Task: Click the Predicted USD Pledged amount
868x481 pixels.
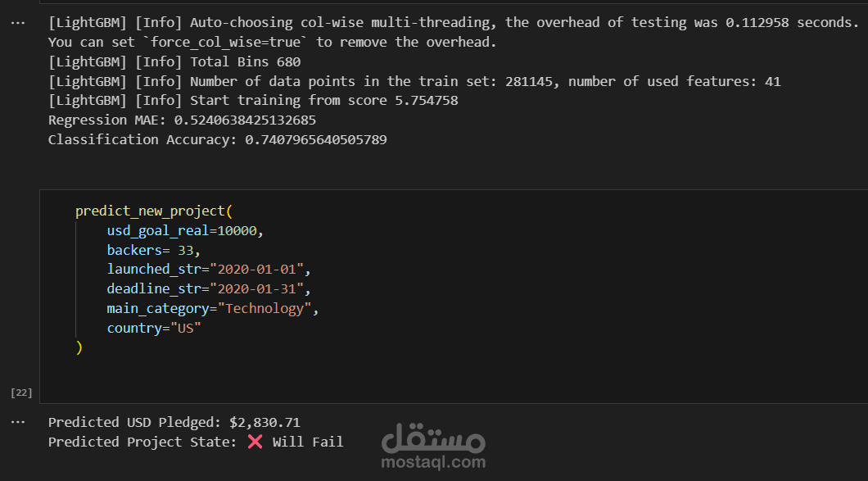Action: click(x=264, y=423)
